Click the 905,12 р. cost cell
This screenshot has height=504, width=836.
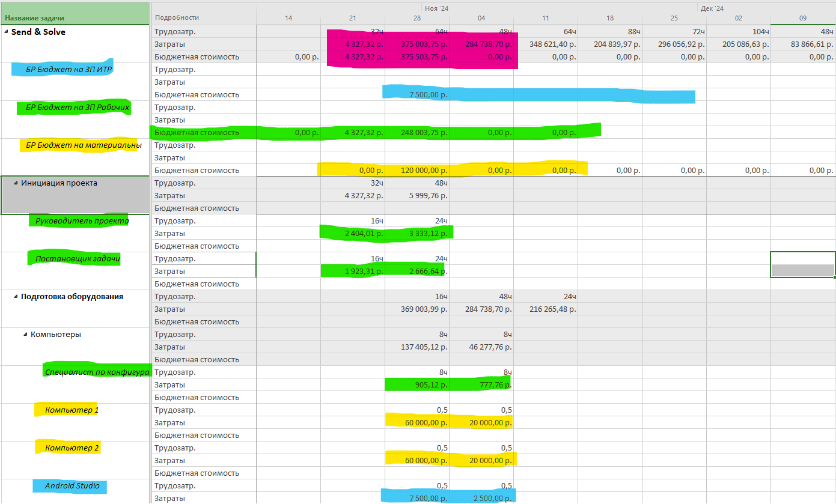[x=417, y=385]
